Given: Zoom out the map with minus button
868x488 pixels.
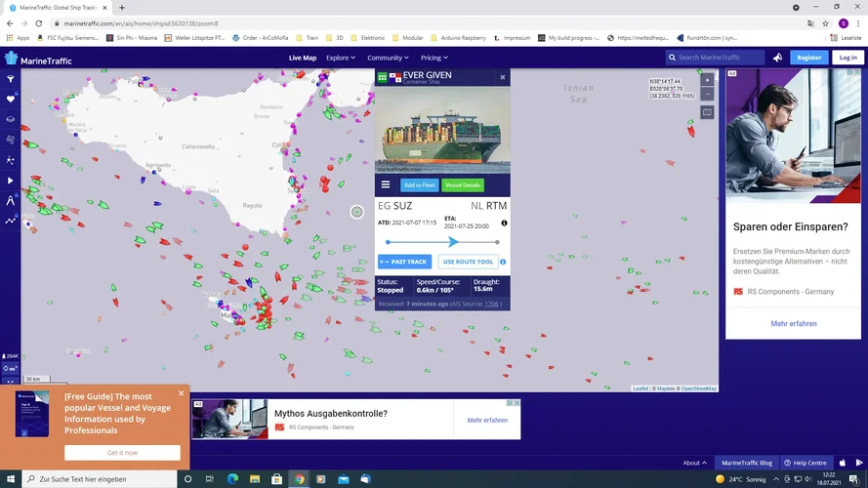Looking at the screenshot, I should tap(707, 95).
